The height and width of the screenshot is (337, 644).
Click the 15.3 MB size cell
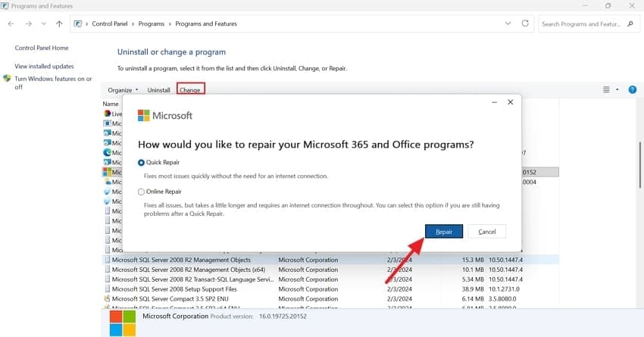473,260
